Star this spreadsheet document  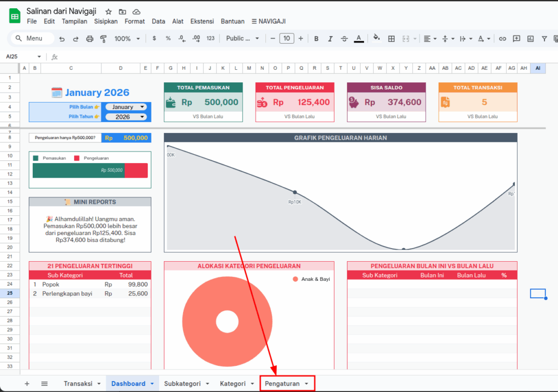(x=108, y=11)
